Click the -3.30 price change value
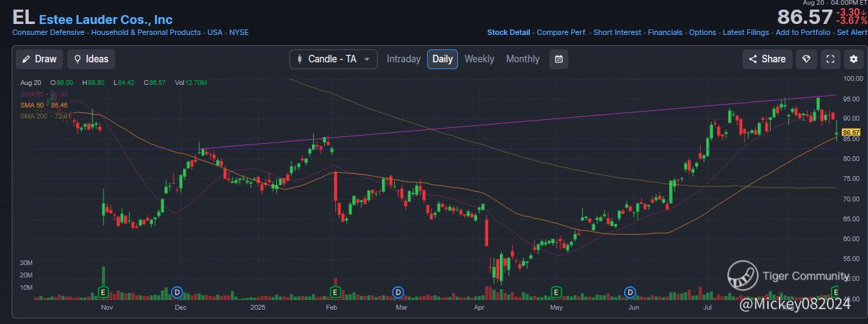This screenshot has height=324, width=868. (x=852, y=12)
